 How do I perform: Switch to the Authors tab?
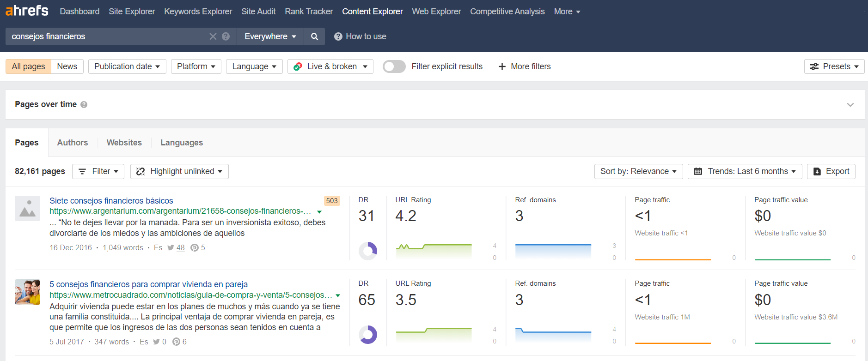pos(73,143)
